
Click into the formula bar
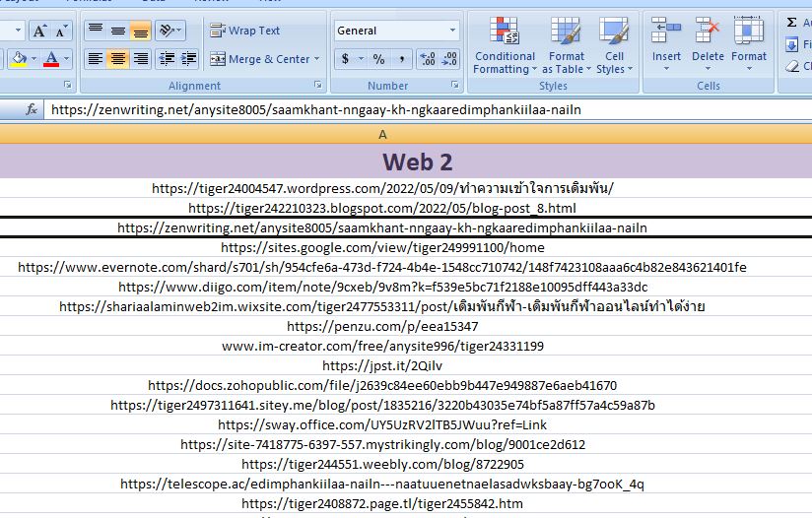click(428, 109)
